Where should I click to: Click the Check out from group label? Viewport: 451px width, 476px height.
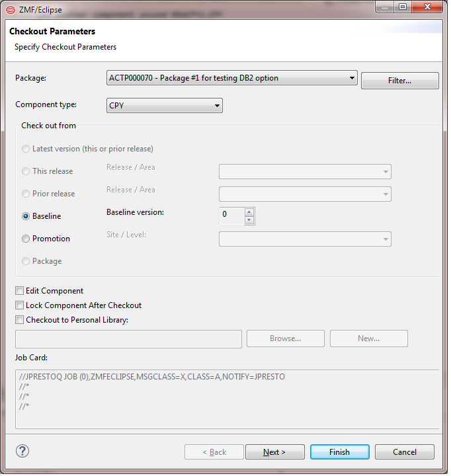point(48,126)
